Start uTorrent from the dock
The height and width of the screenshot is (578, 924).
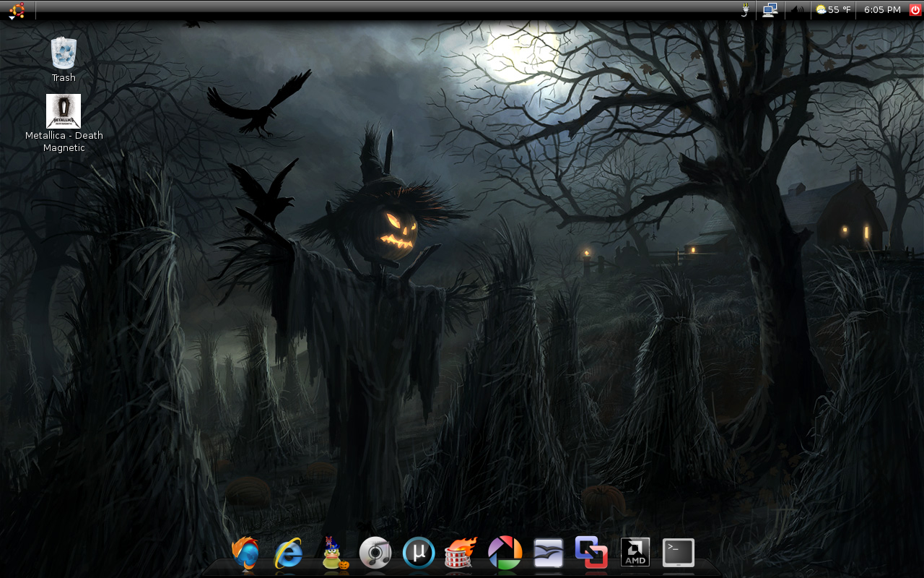coord(419,553)
